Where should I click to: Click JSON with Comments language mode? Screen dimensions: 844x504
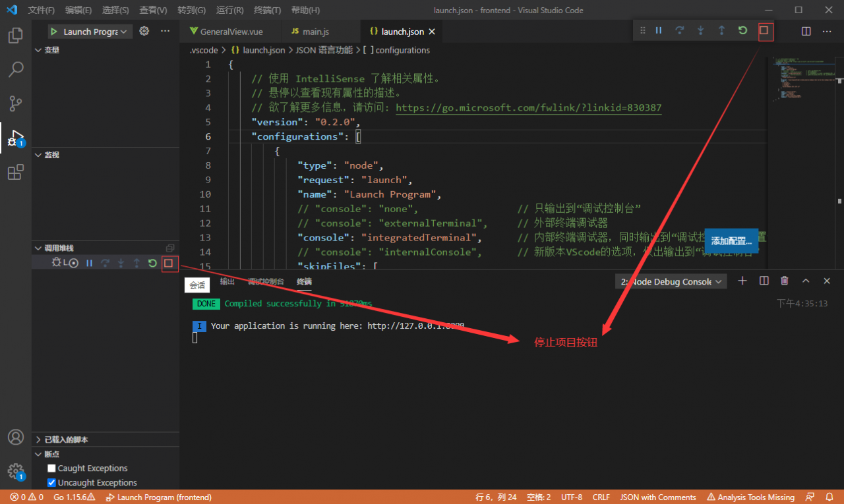658,497
